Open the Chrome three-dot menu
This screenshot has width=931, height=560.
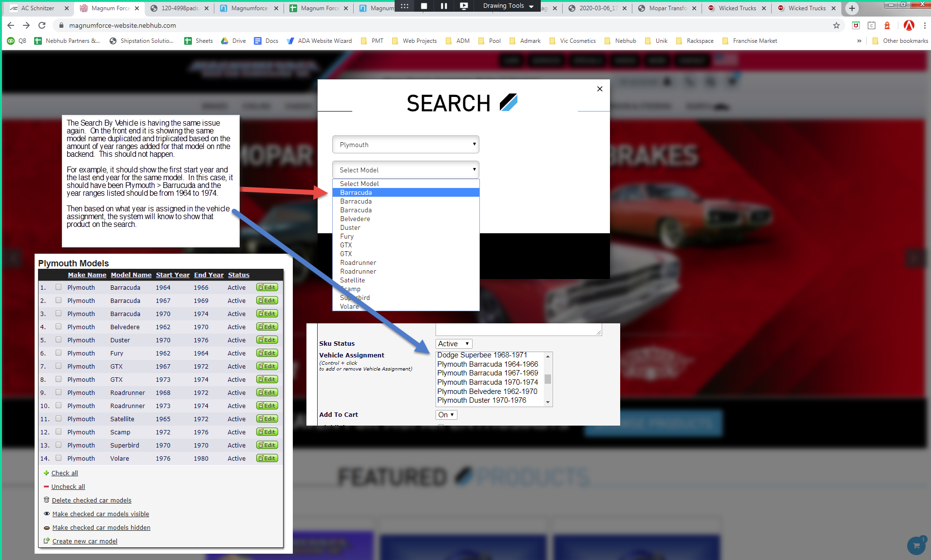(925, 25)
